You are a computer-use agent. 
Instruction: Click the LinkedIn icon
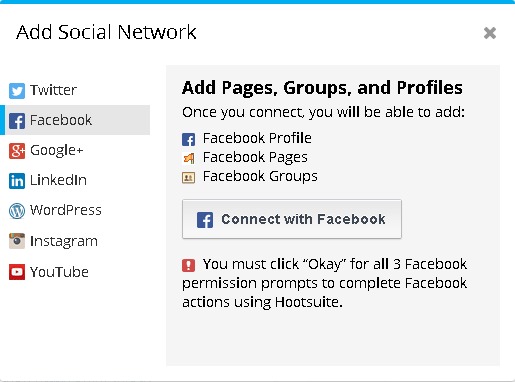17,181
